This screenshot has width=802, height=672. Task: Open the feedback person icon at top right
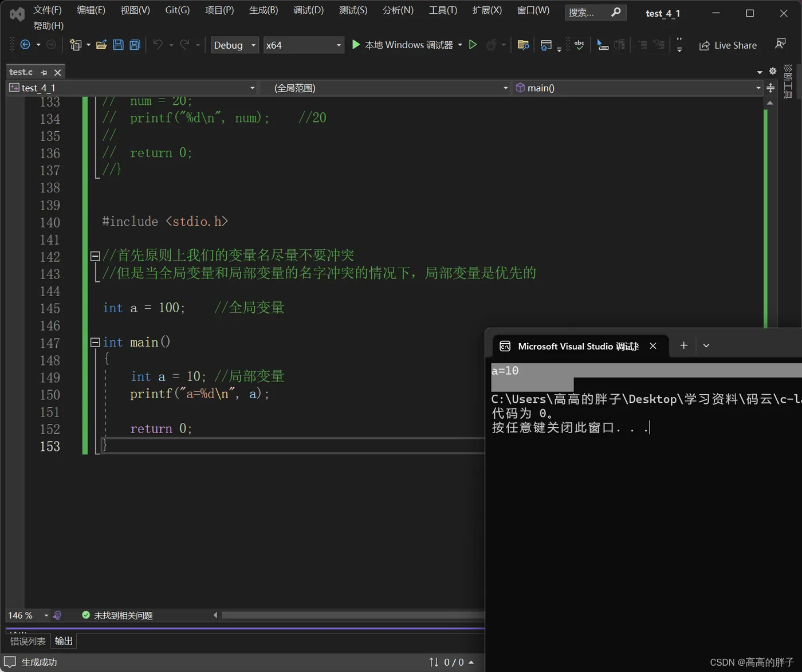780,44
